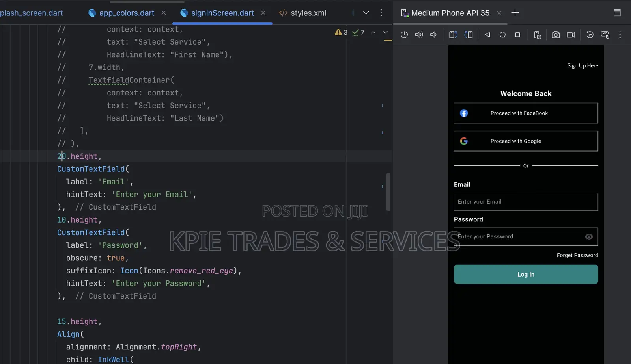Open editor tabs more options menu

click(x=381, y=13)
